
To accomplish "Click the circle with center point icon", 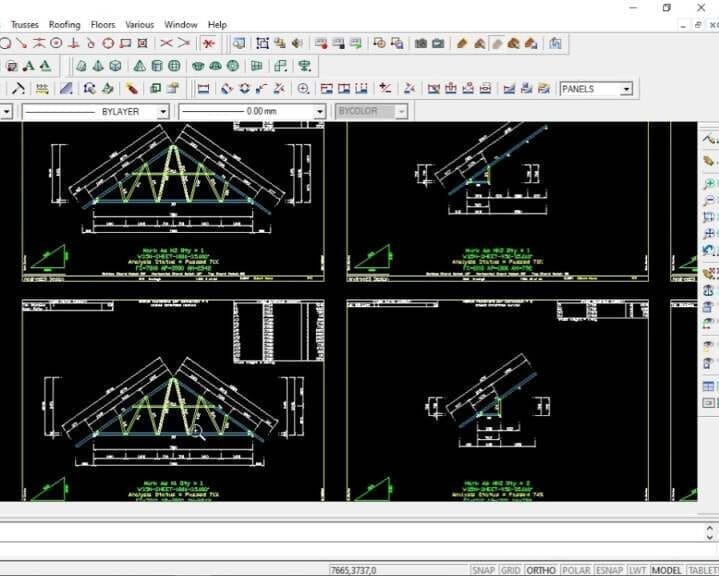I will (x=56, y=43).
